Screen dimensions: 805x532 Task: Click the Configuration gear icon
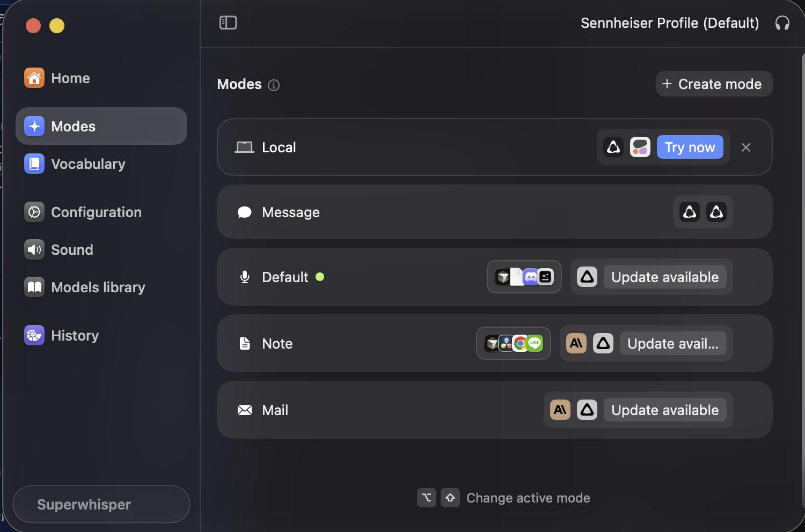coord(34,212)
